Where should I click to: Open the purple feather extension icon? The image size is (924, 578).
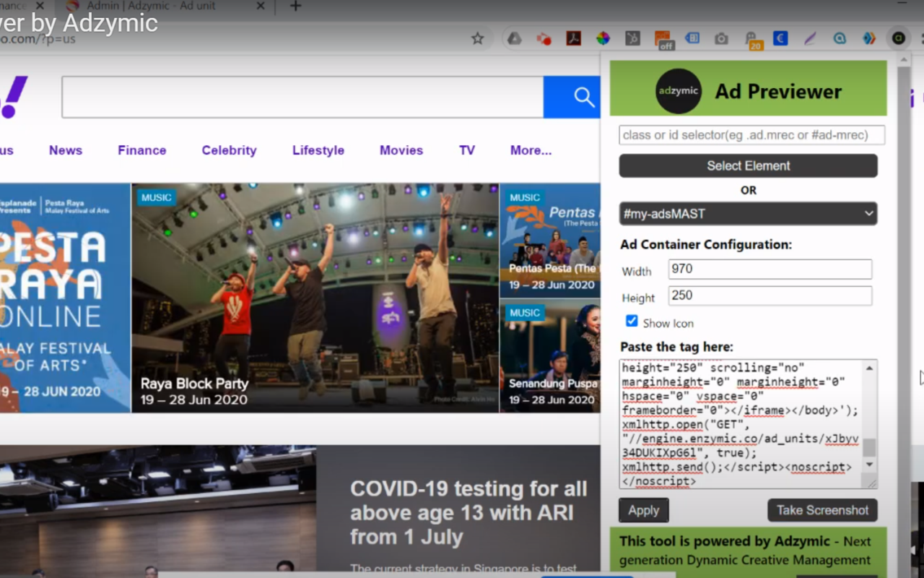(x=810, y=38)
